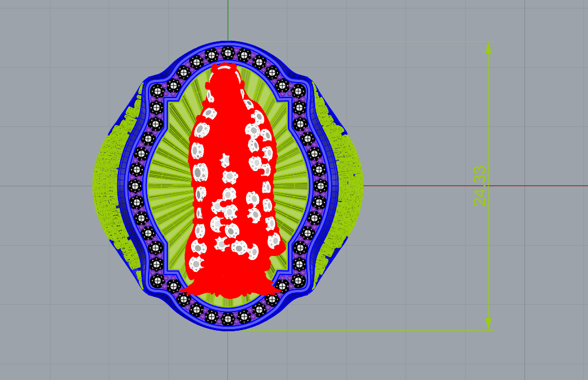Click the green sunburst rays left of figure
Viewport: 588px width, 380px height.
tap(167, 186)
